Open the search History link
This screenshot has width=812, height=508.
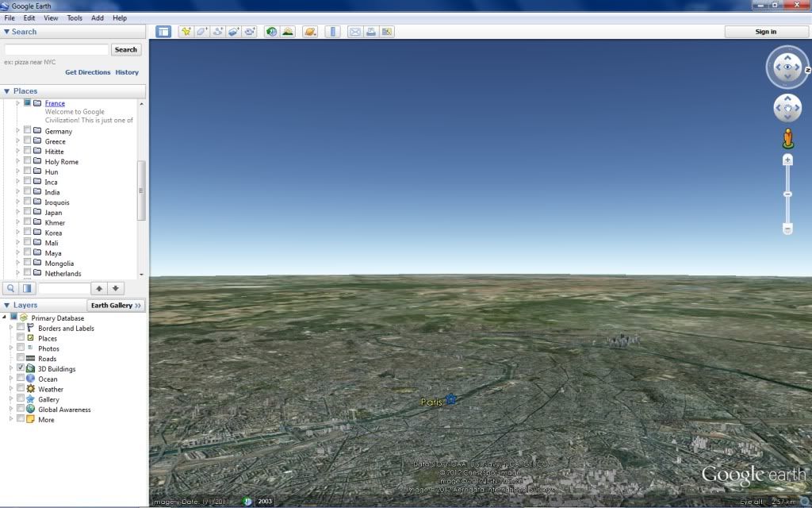(x=127, y=72)
